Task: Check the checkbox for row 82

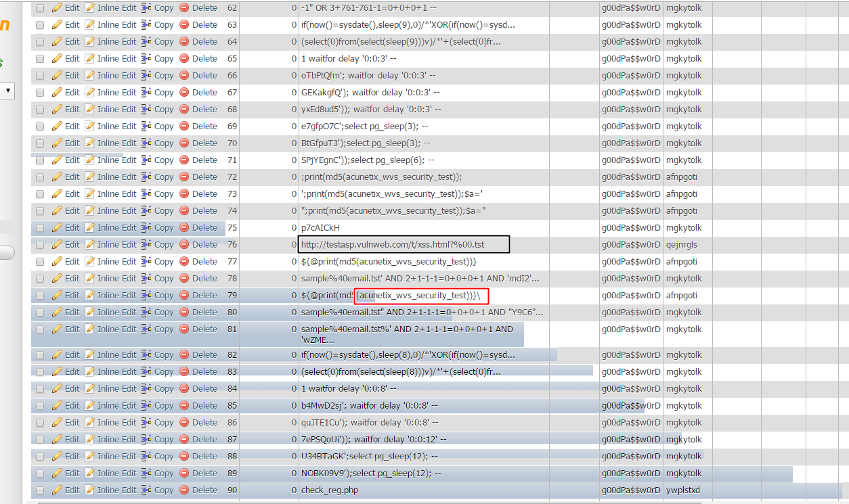Action: coord(40,355)
